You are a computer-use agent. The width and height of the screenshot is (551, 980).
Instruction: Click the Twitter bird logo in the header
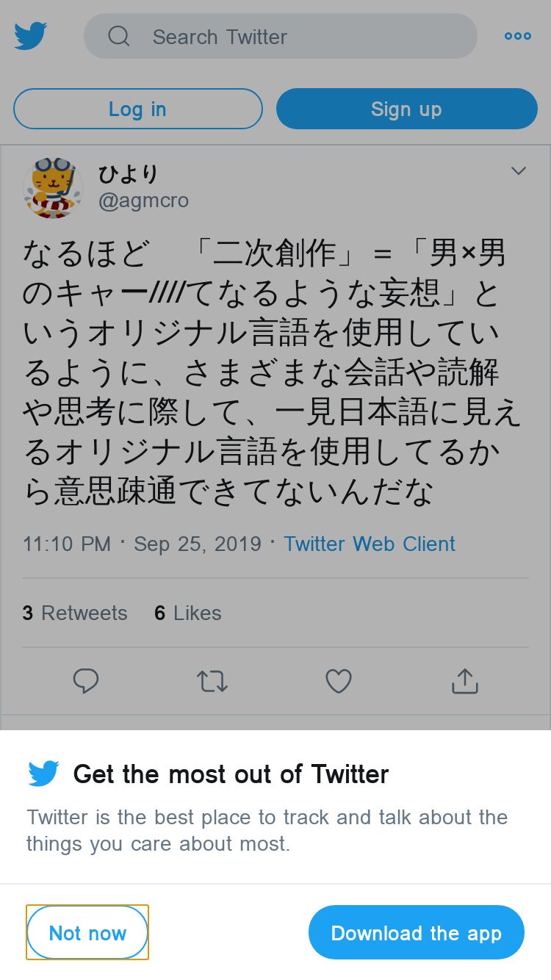point(31,36)
